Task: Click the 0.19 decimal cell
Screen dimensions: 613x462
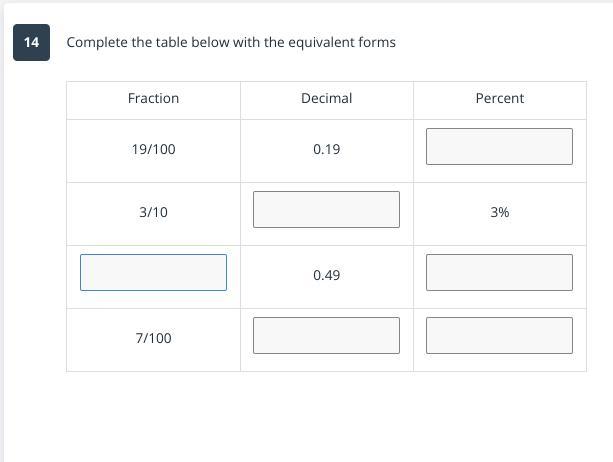Action: [x=326, y=149]
